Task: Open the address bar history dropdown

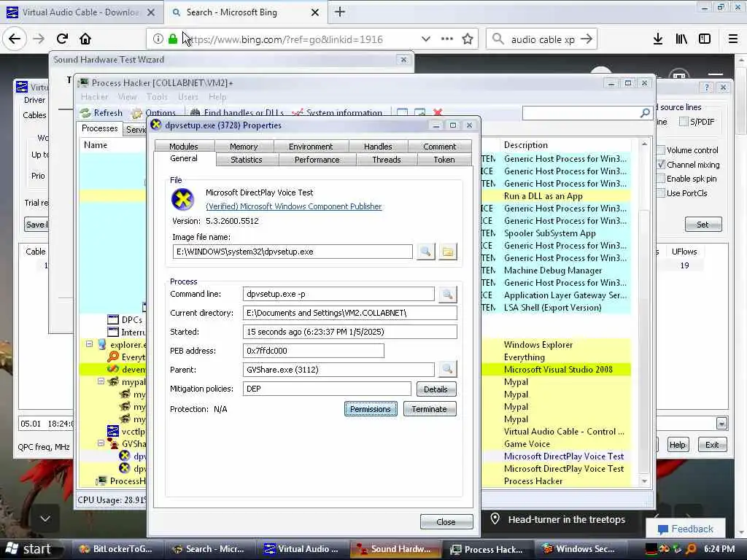Action: [425, 39]
